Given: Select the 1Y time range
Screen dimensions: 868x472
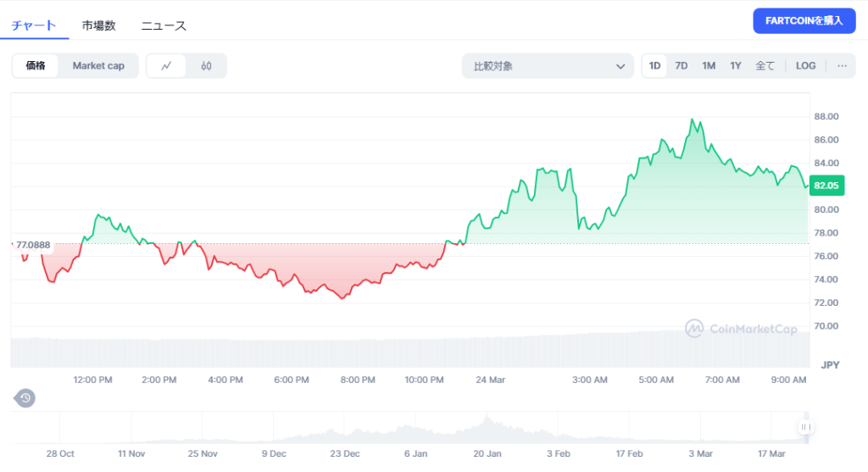Looking at the screenshot, I should (x=736, y=66).
